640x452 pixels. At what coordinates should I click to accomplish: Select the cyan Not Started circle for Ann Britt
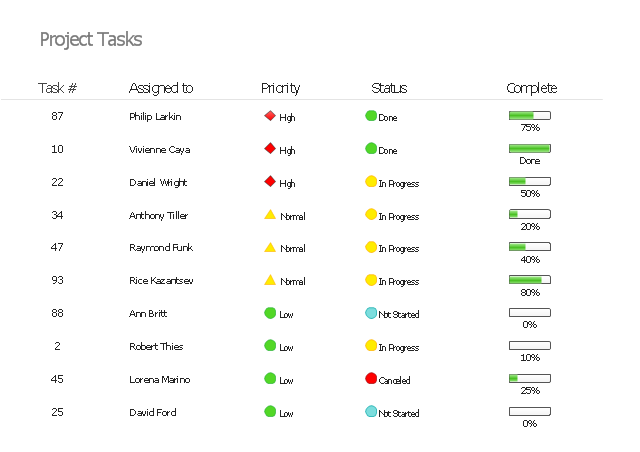371,313
